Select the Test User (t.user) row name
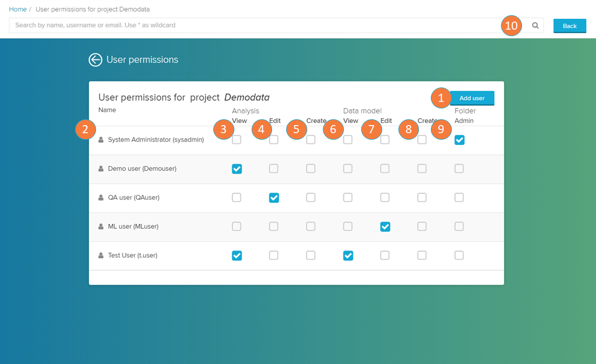This screenshot has height=364, width=596. coord(132,256)
